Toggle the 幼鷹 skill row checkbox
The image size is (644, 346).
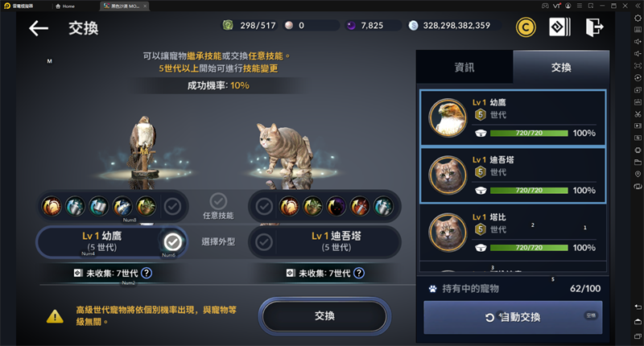[172, 207]
